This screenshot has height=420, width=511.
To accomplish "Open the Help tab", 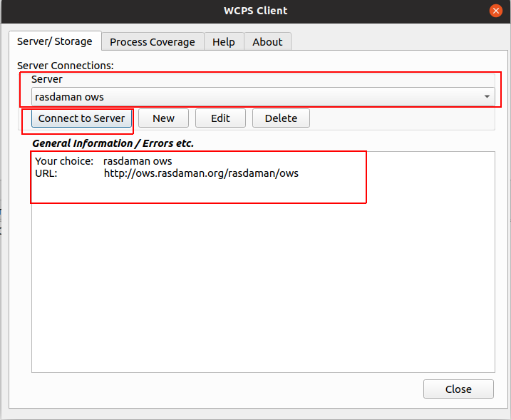I will click(x=224, y=42).
